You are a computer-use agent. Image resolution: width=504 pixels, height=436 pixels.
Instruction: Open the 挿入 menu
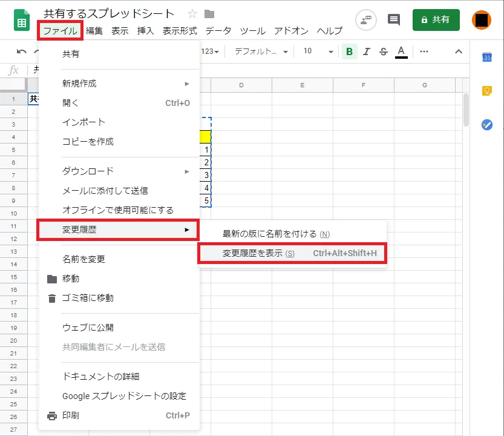pos(145,31)
